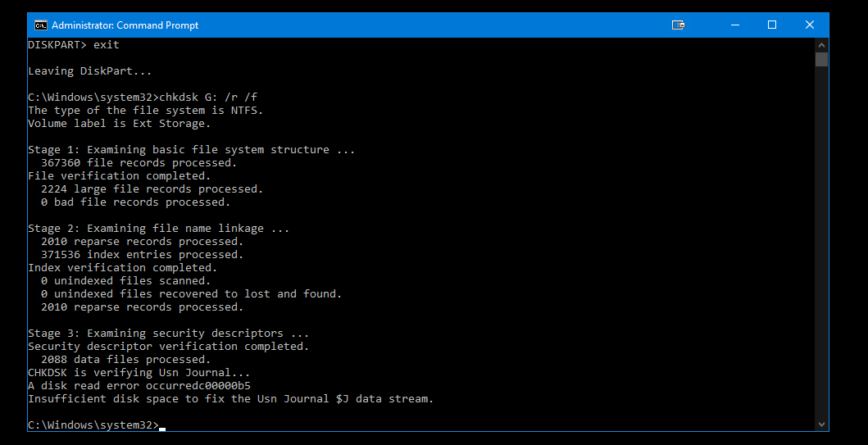Click the 'Insufficient disk space' error message
Image resolution: width=868 pixels, height=445 pixels.
click(231, 398)
